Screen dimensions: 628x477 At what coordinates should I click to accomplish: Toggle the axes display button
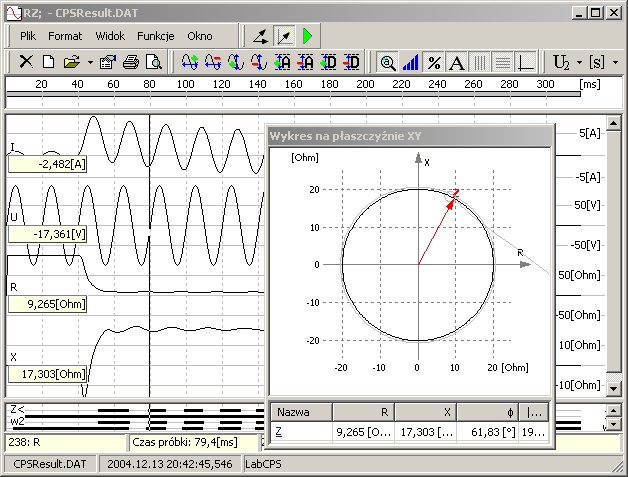coord(526,62)
